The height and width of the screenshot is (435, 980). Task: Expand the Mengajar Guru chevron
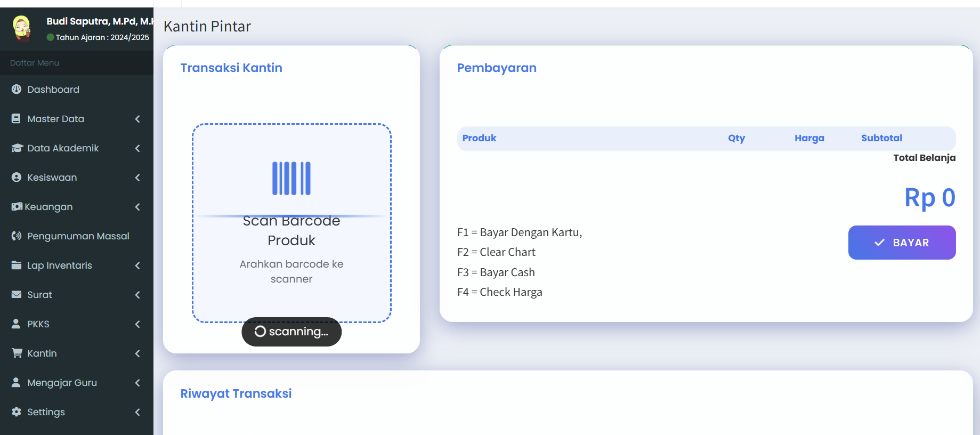137,383
